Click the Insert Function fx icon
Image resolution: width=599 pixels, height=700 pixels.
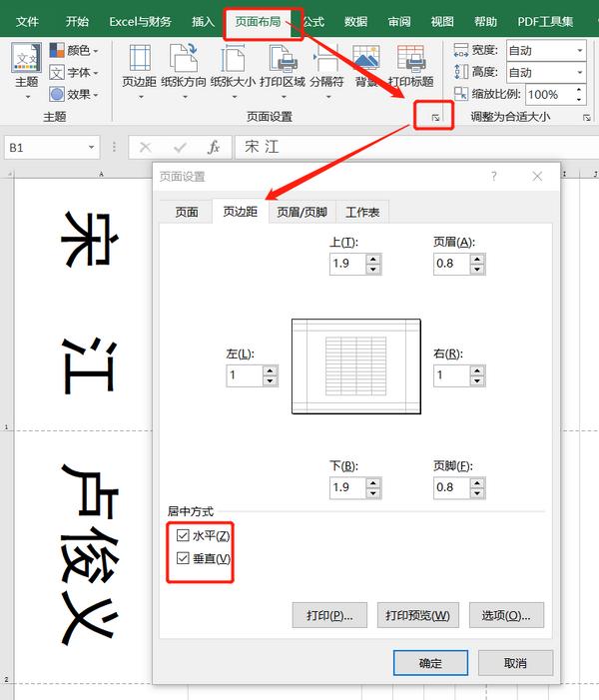click(213, 148)
